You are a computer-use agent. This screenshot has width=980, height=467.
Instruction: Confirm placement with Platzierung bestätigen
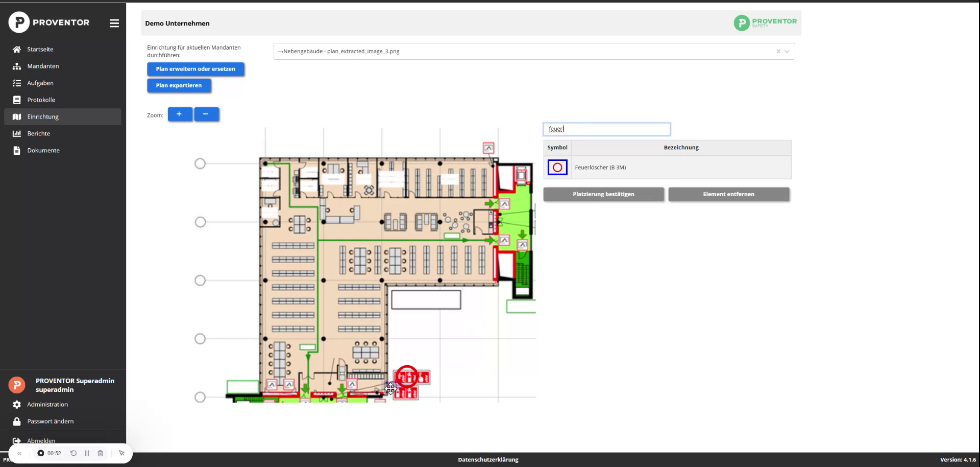(x=603, y=194)
